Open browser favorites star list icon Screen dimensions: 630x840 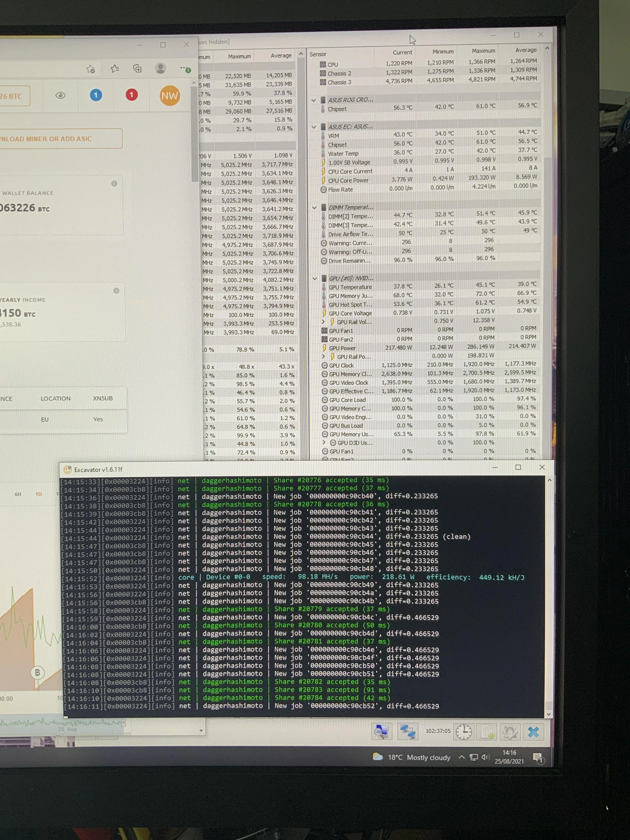(115, 69)
